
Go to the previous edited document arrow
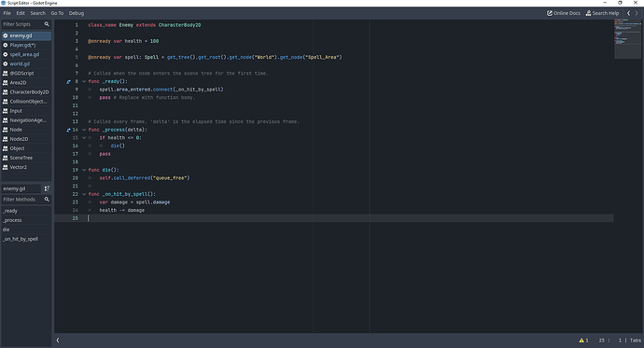(x=628, y=13)
